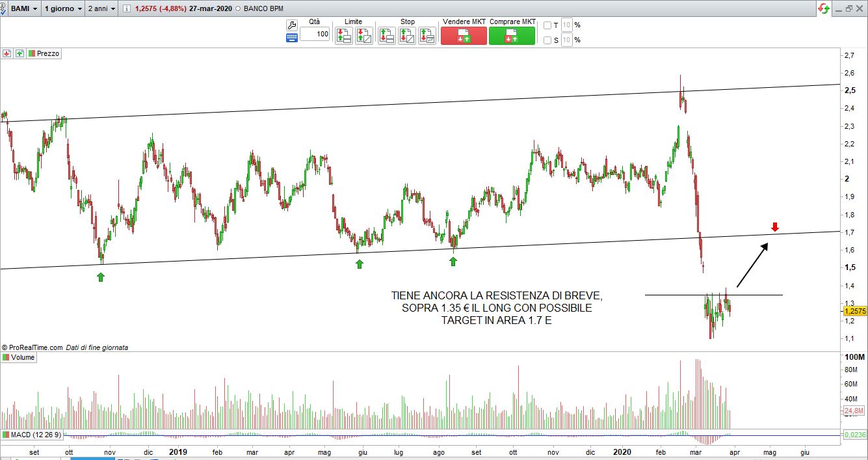This screenshot has width=868, height=460.
Task: Click the first Limite order icon
Action: point(344,35)
